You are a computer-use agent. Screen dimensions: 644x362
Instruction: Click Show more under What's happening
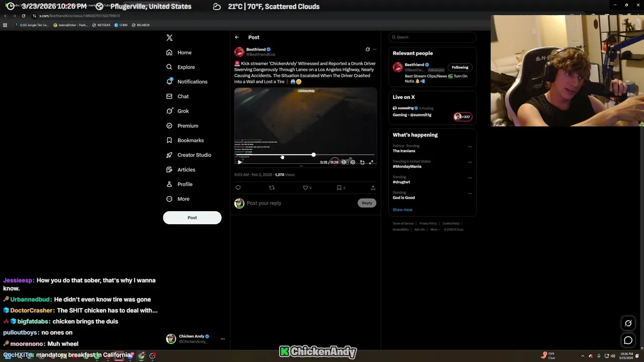403,210
